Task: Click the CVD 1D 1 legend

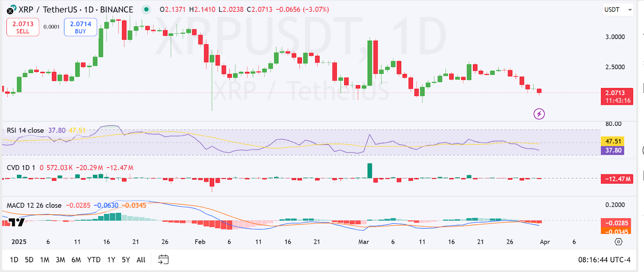Action: pyautogui.click(x=21, y=168)
